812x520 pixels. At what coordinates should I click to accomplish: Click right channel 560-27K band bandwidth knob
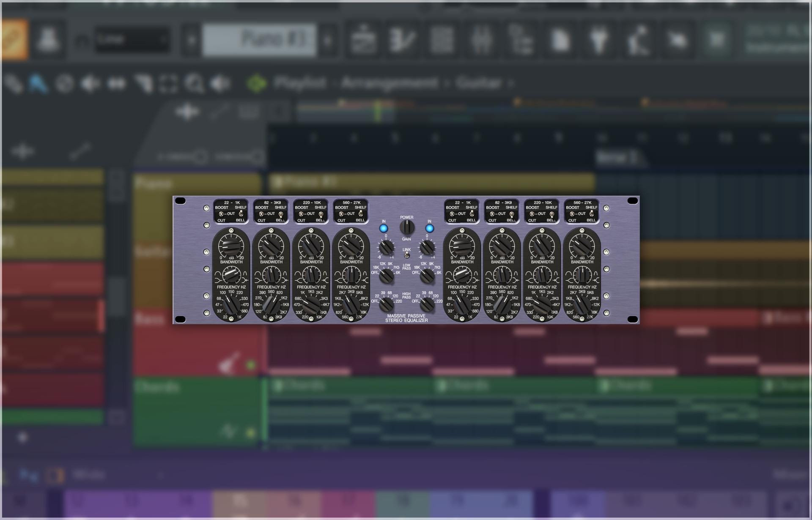(582, 276)
